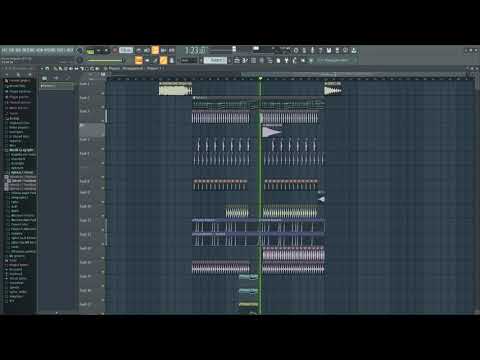The height and width of the screenshot is (360, 480).
Task: Open the VIEW menu
Action: click(39, 50)
